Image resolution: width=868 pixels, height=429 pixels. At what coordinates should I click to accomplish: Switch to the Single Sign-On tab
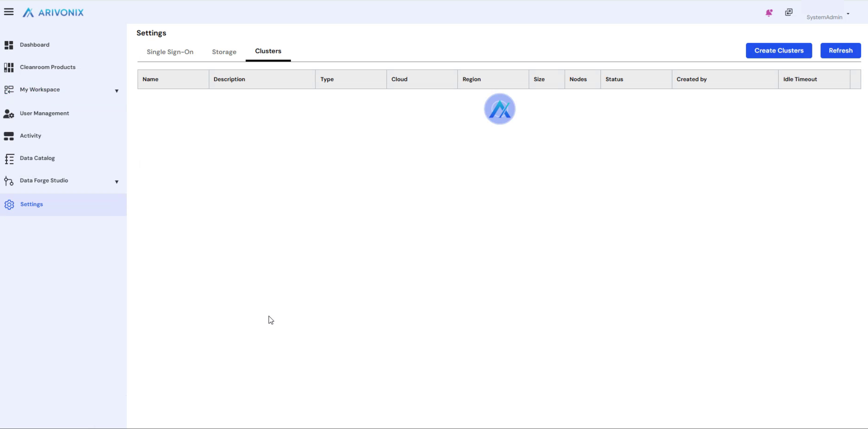170,52
